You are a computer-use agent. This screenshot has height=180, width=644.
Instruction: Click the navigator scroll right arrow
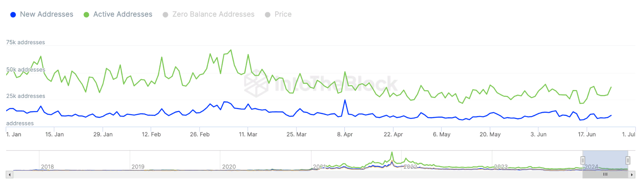point(632,175)
